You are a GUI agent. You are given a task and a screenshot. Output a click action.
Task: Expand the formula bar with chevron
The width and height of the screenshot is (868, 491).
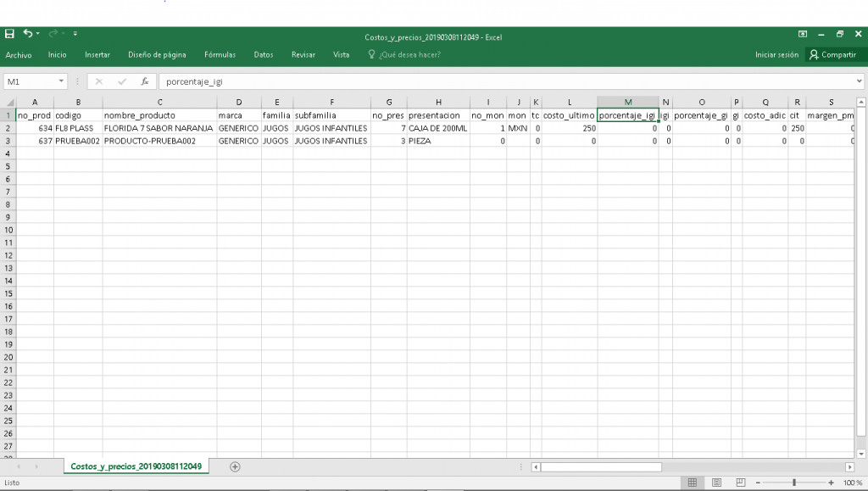tap(859, 81)
